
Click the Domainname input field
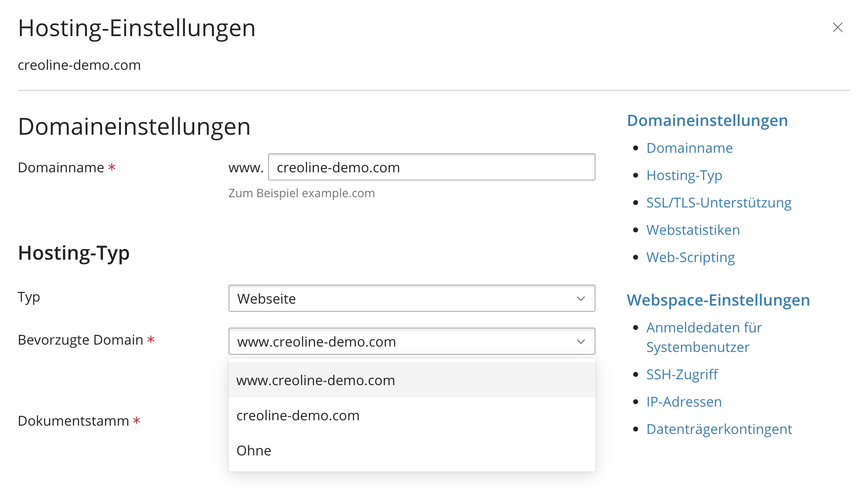[432, 167]
